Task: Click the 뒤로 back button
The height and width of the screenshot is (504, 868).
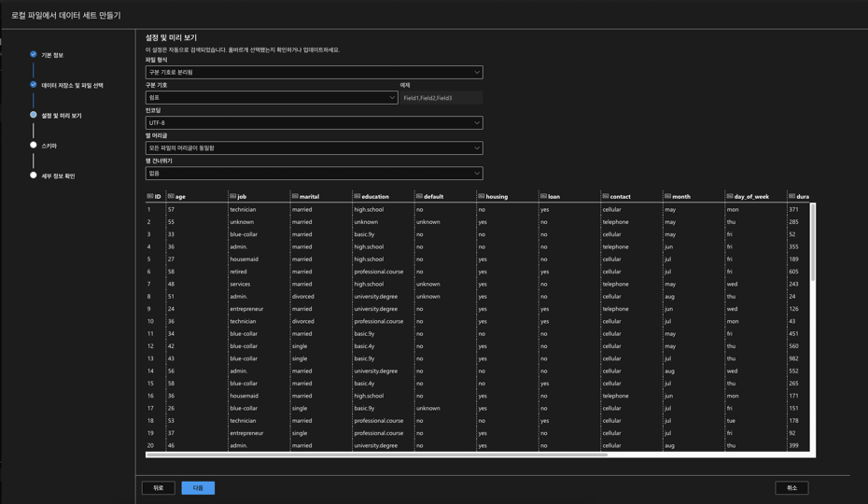Action: pos(159,488)
